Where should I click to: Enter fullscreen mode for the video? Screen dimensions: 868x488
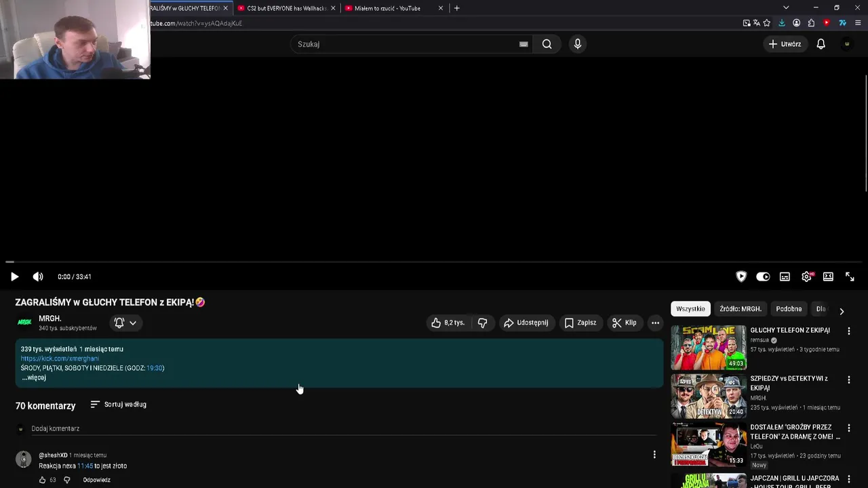(x=850, y=277)
